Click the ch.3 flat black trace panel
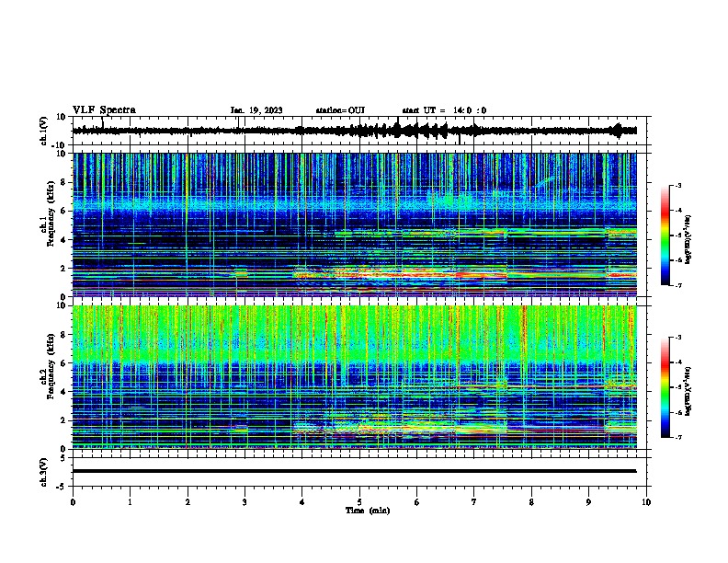This screenshot has width=728, height=563. point(359,472)
